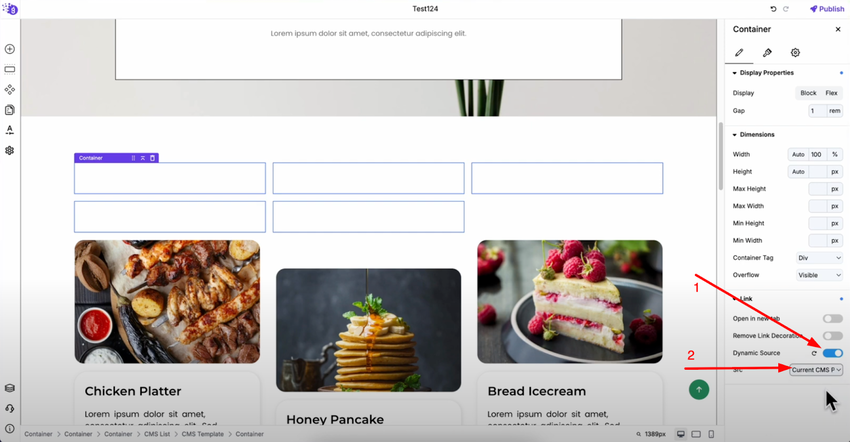This screenshot has width=850, height=442.
Task: Open the pages icon in left sidebar
Action: (10, 110)
